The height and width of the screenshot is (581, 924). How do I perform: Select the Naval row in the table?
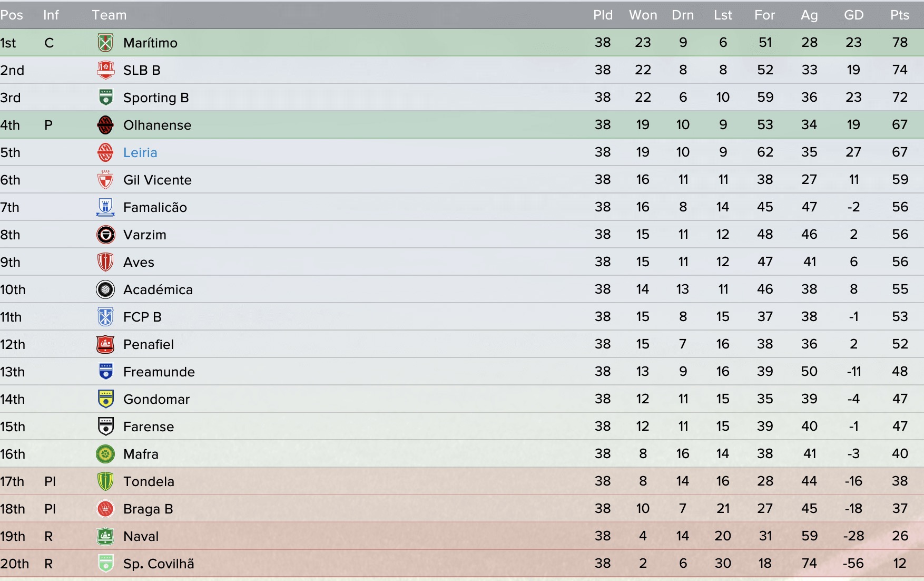[x=462, y=536]
